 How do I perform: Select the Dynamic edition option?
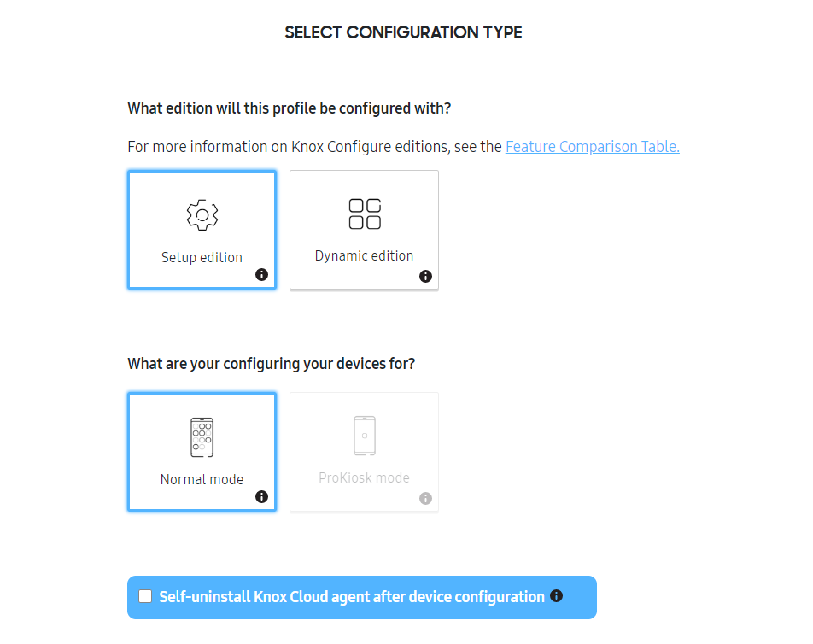[364, 230]
